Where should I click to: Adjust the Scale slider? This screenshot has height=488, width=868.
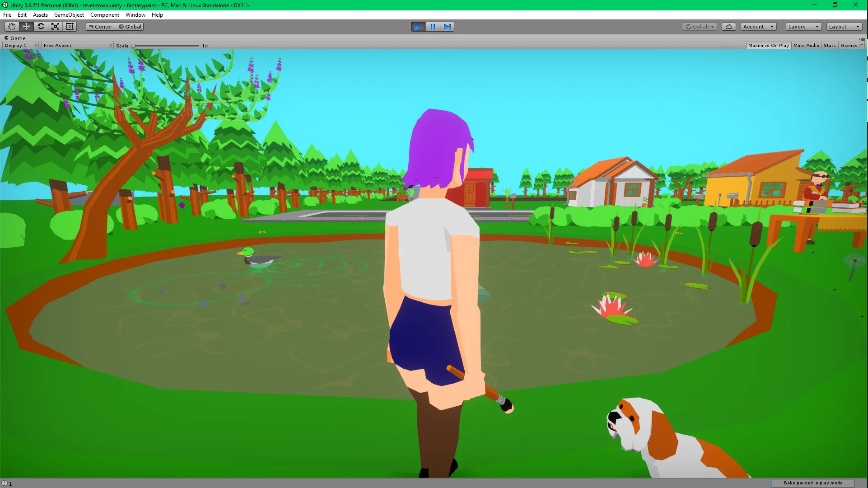click(166, 46)
